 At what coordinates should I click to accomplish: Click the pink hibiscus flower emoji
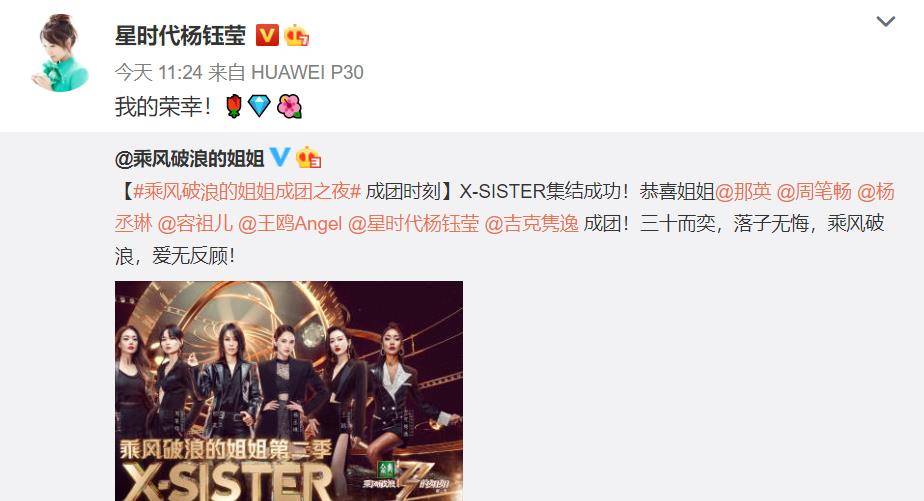click(x=289, y=106)
